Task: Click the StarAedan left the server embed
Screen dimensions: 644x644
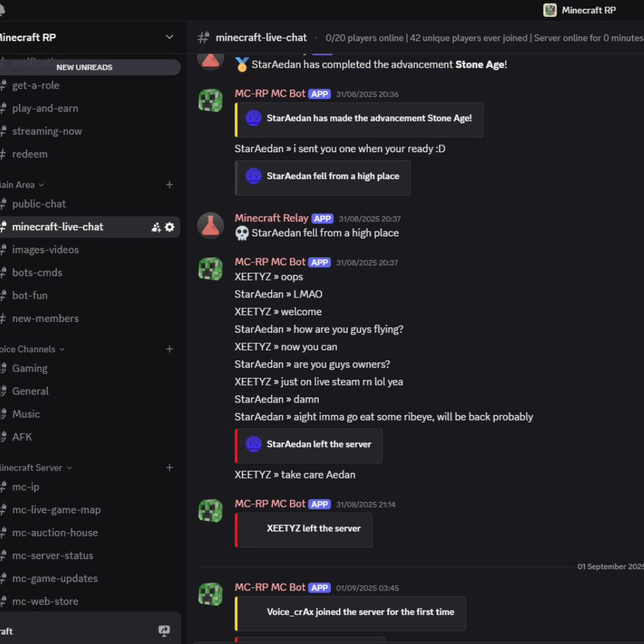Action: pyautogui.click(x=308, y=446)
